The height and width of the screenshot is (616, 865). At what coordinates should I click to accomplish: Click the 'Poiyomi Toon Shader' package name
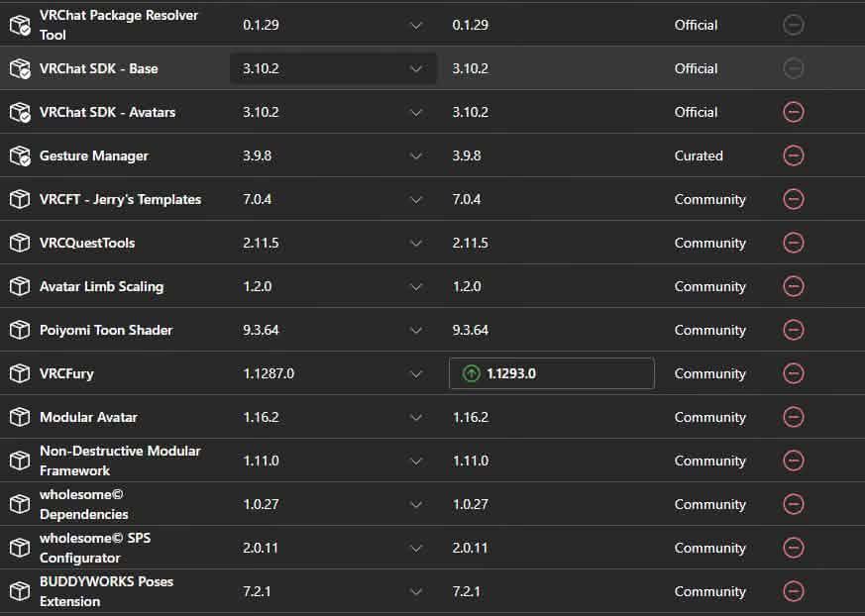coord(106,330)
